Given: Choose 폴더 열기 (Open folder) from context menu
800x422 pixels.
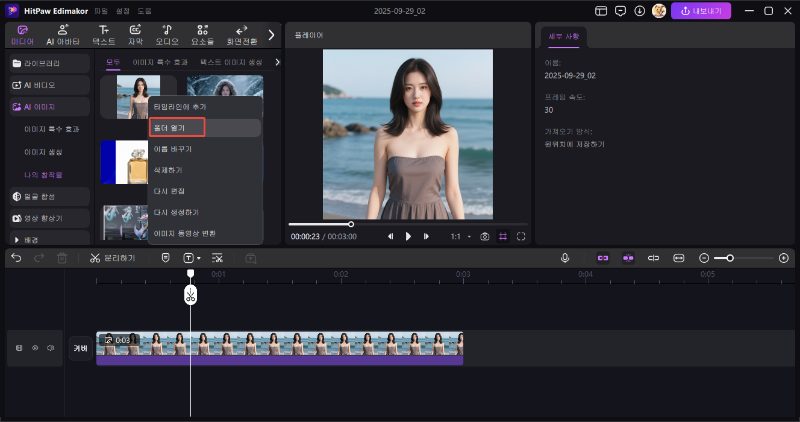Looking at the screenshot, I should point(205,128).
